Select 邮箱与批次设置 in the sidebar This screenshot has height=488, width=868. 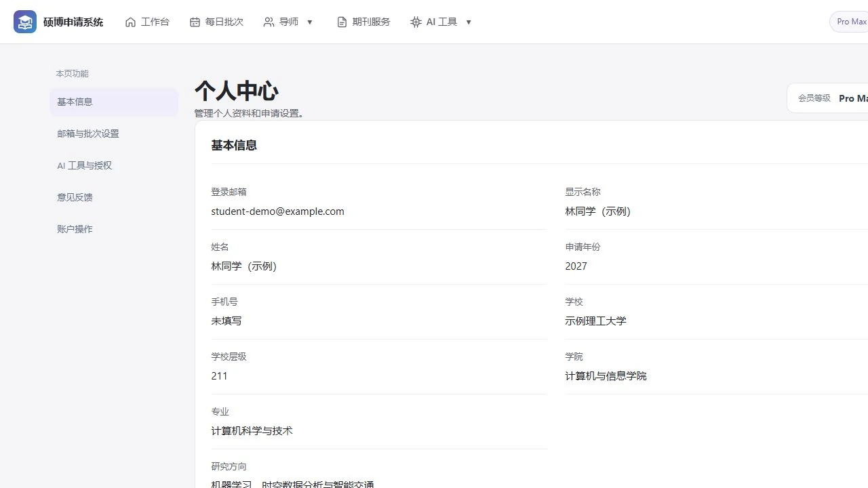click(114, 134)
